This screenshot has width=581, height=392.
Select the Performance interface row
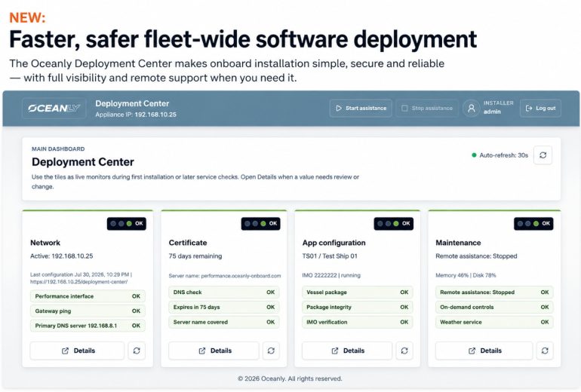coord(88,296)
